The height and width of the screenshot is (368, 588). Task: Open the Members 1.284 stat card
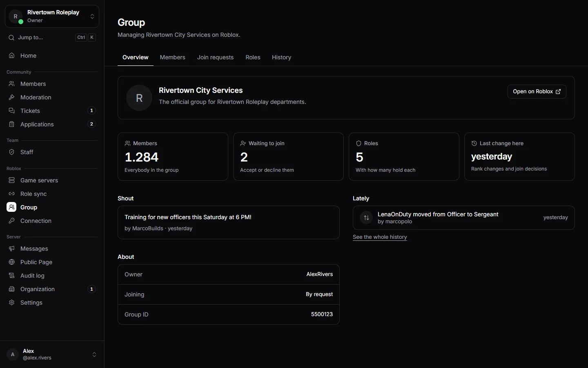173,157
